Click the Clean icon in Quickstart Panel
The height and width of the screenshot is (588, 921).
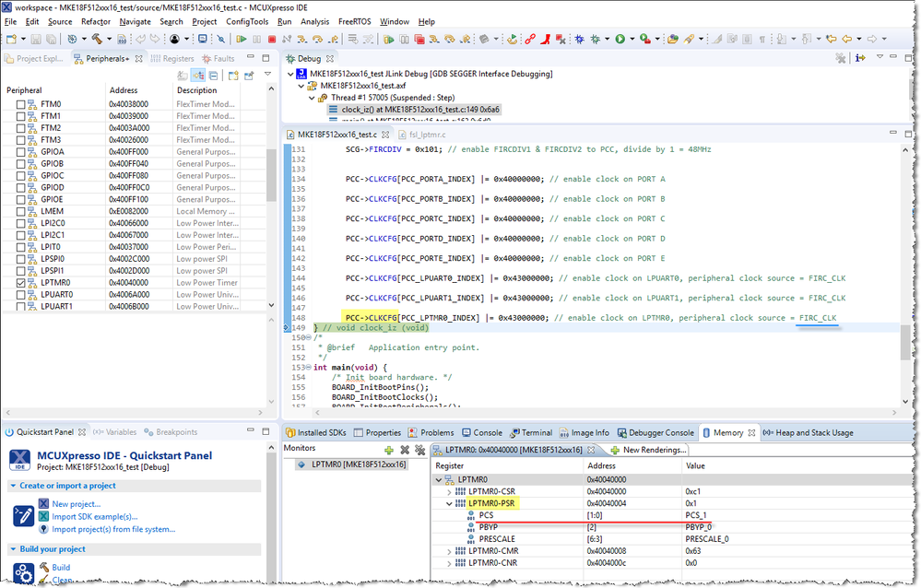point(43,580)
